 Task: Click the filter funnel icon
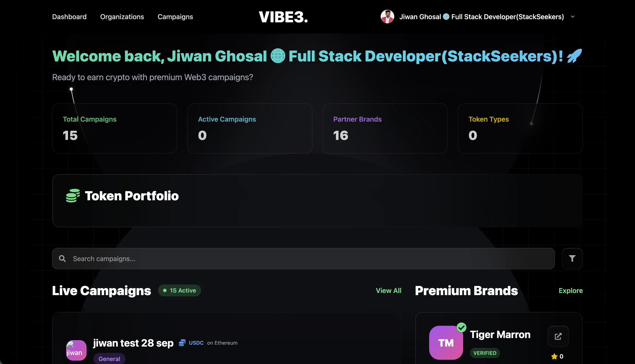click(572, 259)
